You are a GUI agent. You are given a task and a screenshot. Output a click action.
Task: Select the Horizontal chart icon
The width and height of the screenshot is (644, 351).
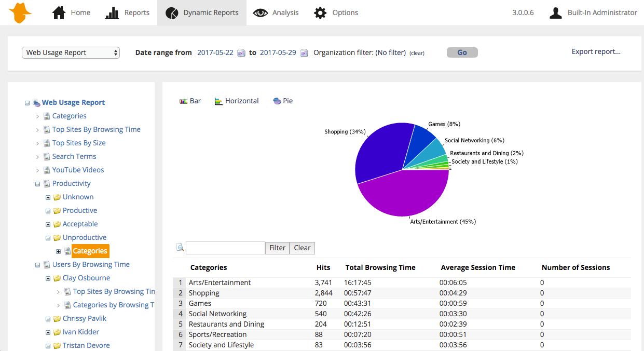[237, 101]
